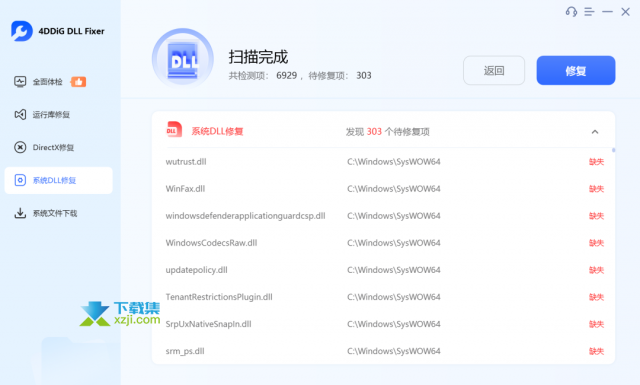
Task: Click the 系统DLL修复 red section title
Action: [217, 131]
